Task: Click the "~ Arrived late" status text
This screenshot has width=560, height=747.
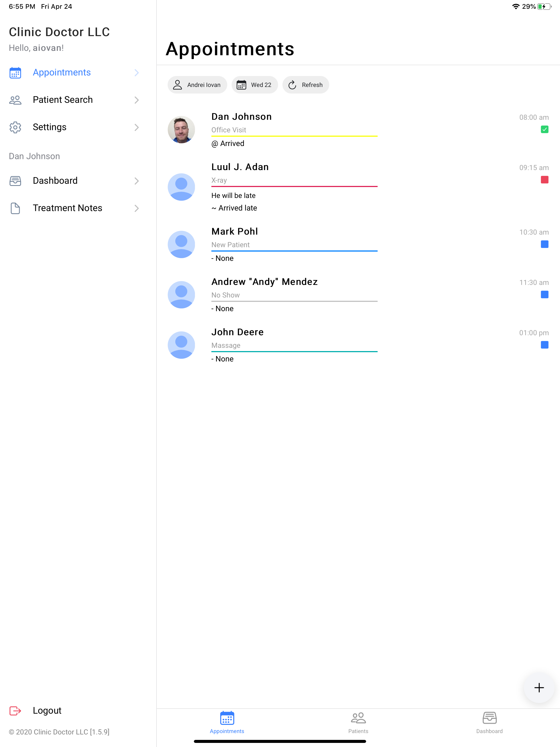Action: [x=234, y=208]
